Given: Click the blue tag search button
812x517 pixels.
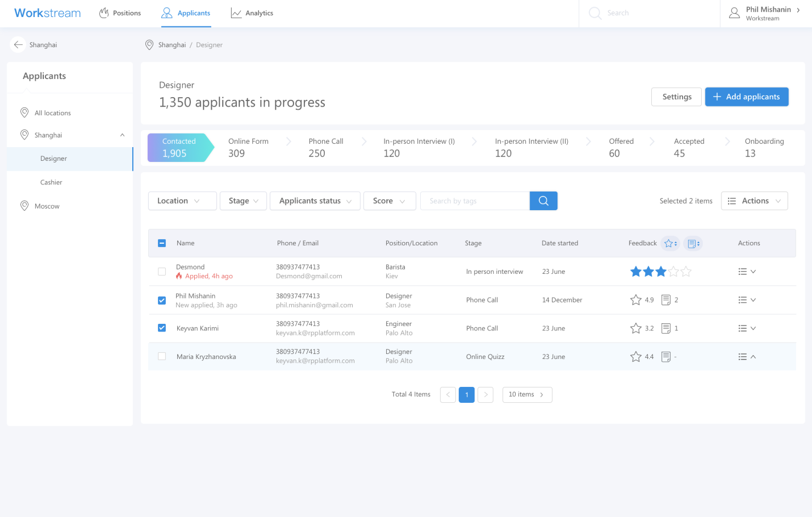Looking at the screenshot, I should click(543, 201).
